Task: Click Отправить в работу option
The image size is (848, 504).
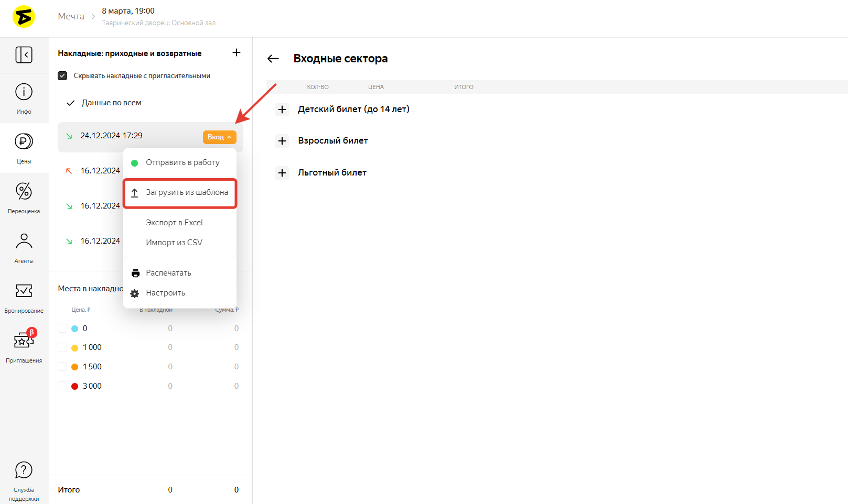Action: point(183,162)
